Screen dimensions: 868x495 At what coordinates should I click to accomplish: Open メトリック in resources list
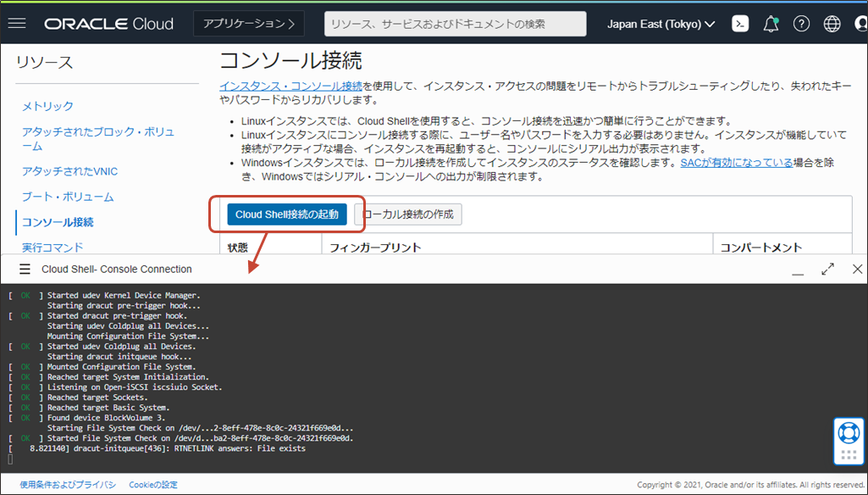click(47, 106)
